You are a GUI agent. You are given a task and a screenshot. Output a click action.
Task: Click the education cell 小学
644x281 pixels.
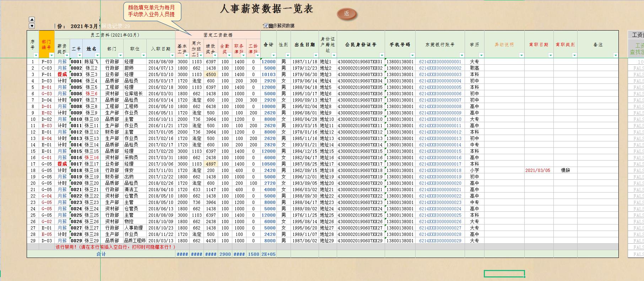click(475, 171)
